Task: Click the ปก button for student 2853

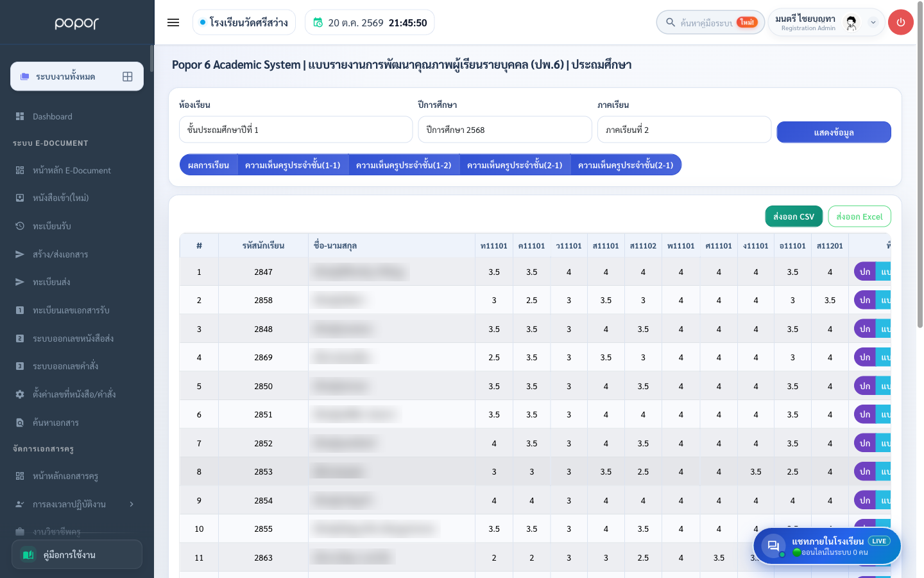Action: (x=865, y=471)
